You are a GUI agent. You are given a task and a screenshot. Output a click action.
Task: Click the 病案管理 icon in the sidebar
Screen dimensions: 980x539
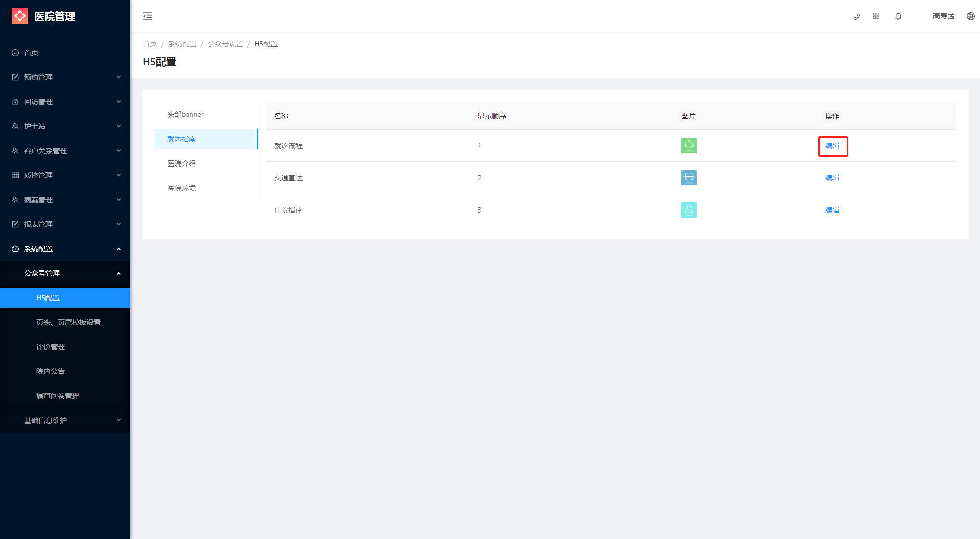pos(15,200)
